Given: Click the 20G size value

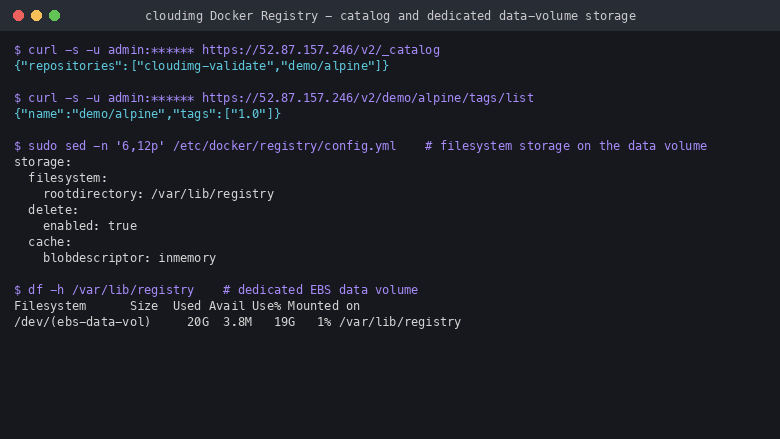Looking at the screenshot, I should coord(198,322).
